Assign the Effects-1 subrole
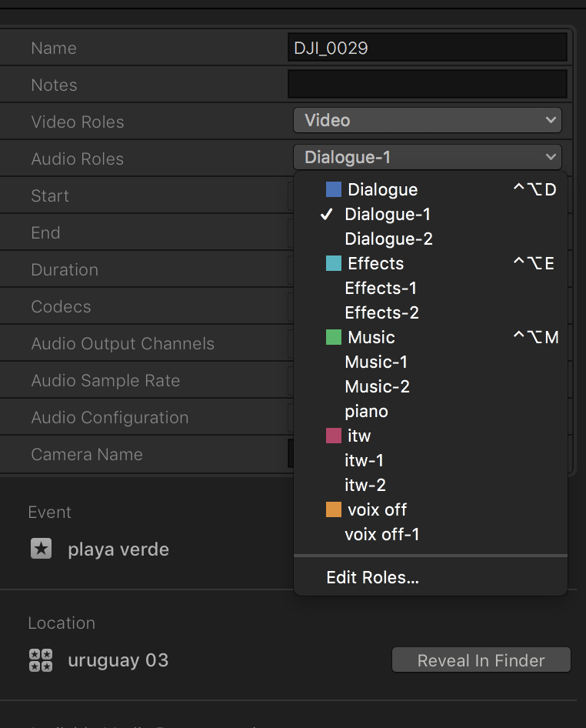Screen dimensions: 586x728 [381, 288]
